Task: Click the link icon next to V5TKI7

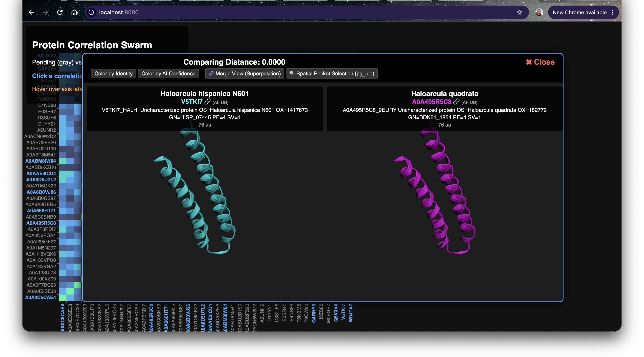Action: tap(208, 102)
